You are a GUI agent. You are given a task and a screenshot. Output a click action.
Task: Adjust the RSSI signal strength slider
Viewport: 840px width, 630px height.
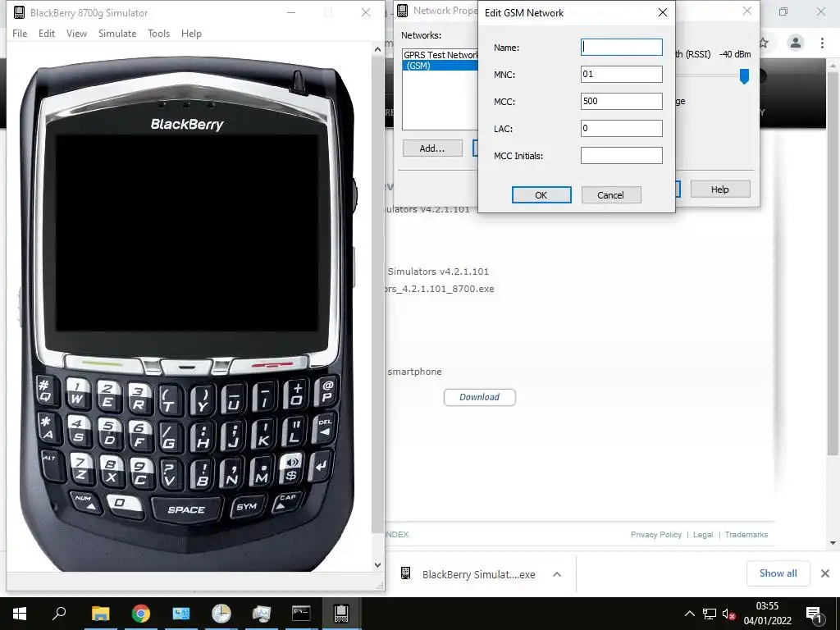(x=744, y=76)
